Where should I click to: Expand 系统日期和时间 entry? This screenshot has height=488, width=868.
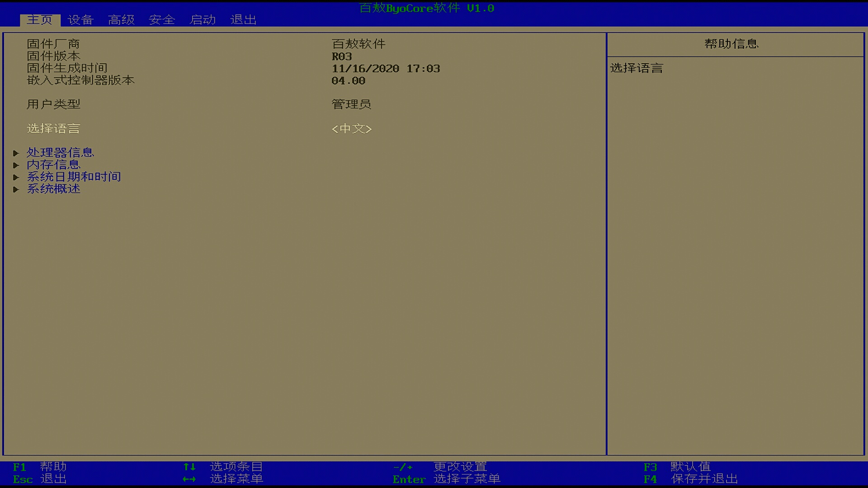(x=74, y=176)
